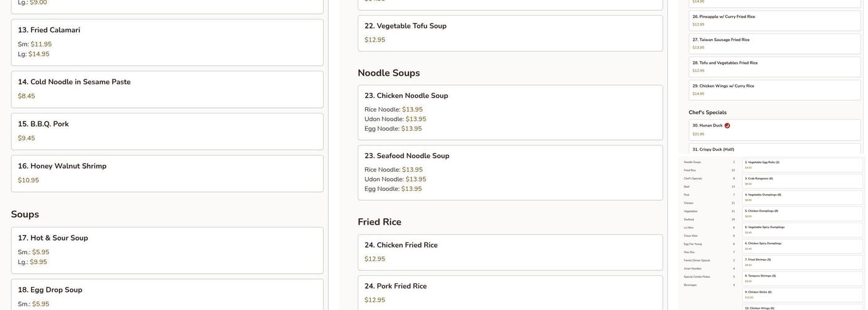The image size is (868, 310).
Task: Select Chicken Fried Rice menu item
Action: tap(510, 252)
